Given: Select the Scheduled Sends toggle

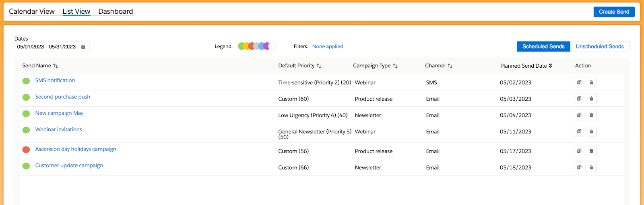Looking at the screenshot, I should coord(543,47).
